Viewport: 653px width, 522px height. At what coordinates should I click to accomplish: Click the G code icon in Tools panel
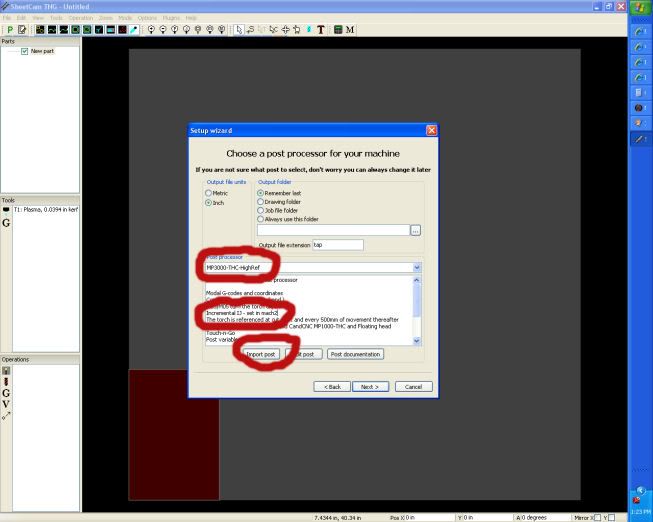(7, 223)
